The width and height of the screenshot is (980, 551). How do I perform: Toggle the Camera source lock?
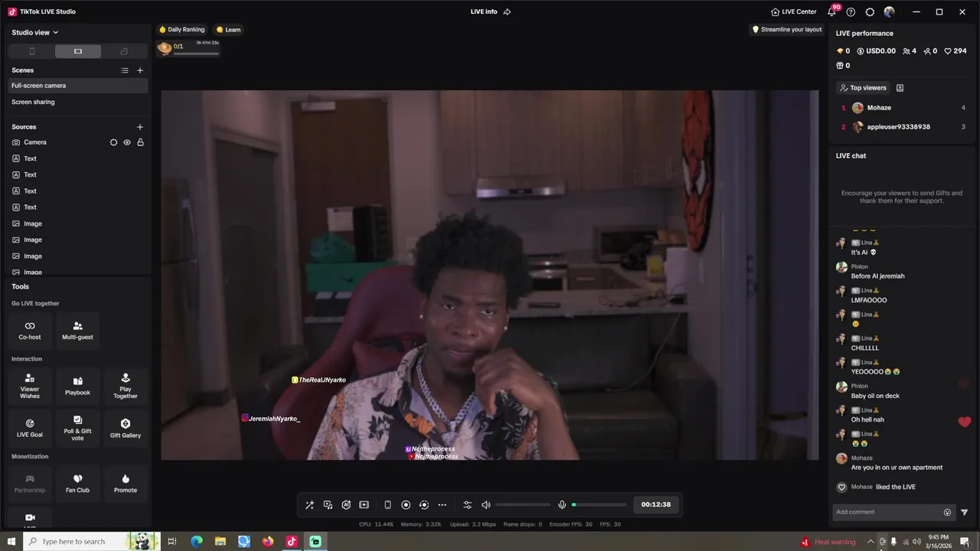(140, 142)
